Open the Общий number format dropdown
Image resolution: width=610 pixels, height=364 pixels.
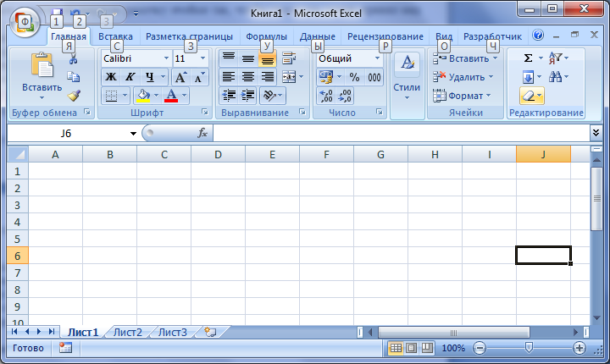coord(377,58)
